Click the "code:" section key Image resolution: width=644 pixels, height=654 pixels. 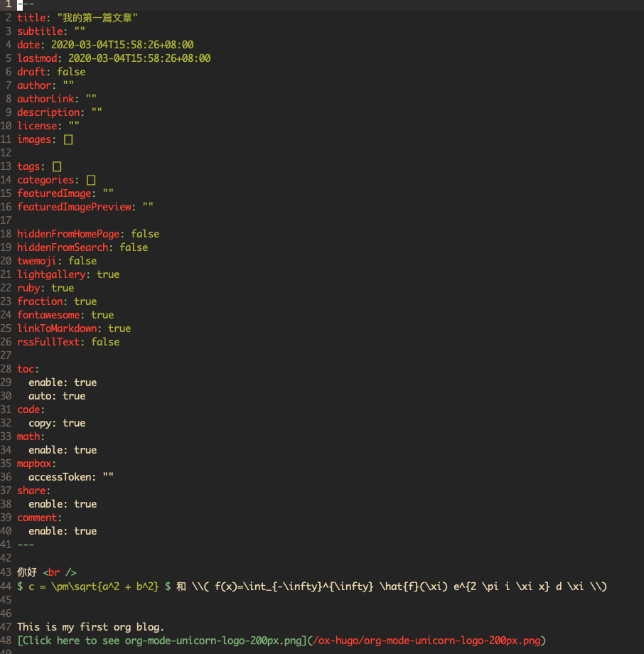click(x=31, y=409)
